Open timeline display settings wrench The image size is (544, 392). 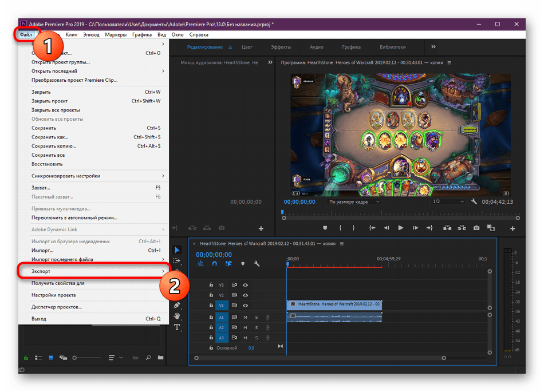(257, 264)
